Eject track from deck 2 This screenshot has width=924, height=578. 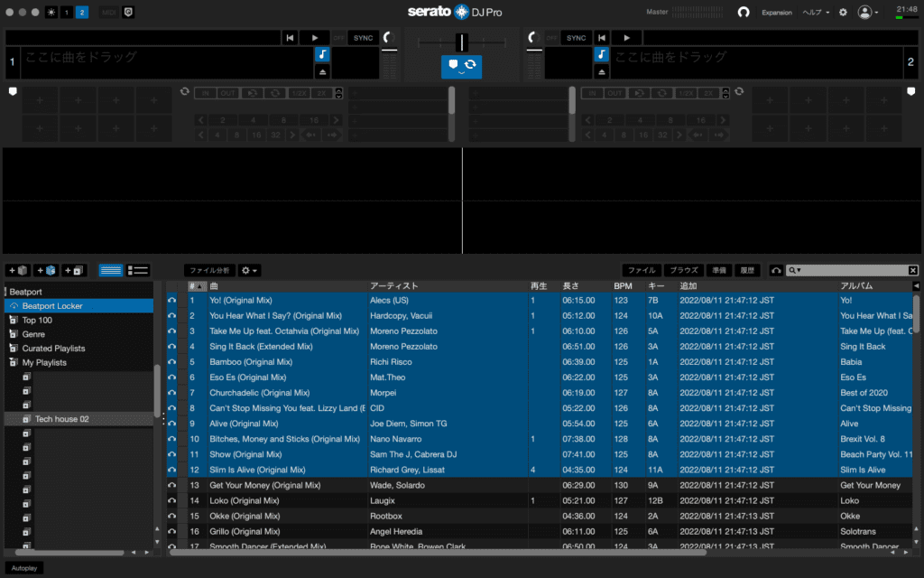tap(601, 71)
